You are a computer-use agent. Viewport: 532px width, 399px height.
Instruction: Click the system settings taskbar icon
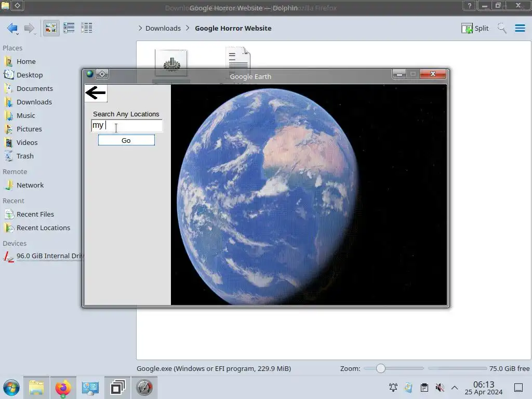[x=90, y=388]
